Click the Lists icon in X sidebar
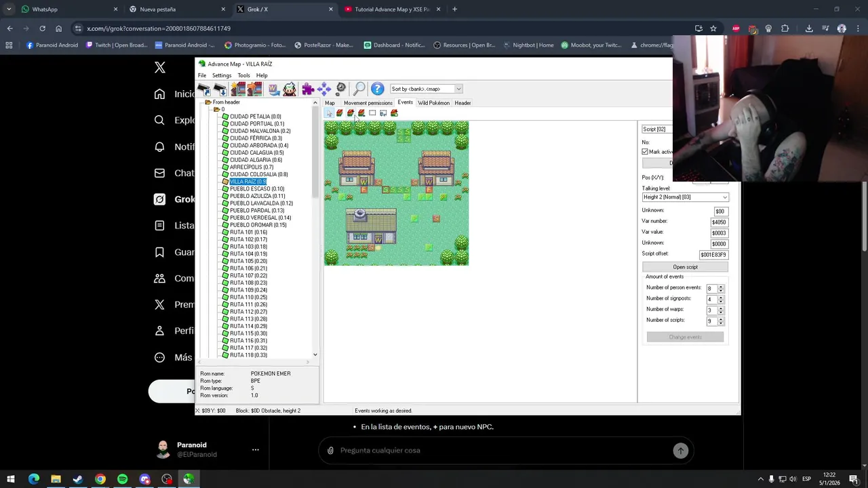Screen dimensions: 868x488 (159, 225)
